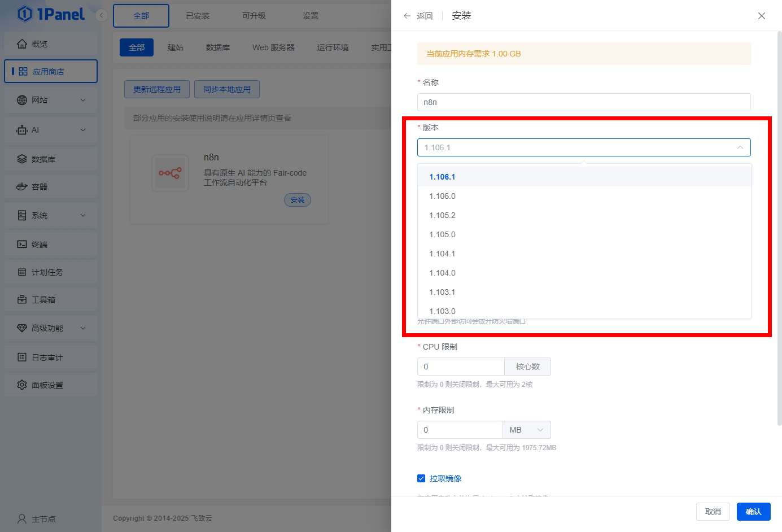Image resolution: width=782 pixels, height=532 pixels.
Task: Click the user icon beside 主节点
Action: pos(22,518)
